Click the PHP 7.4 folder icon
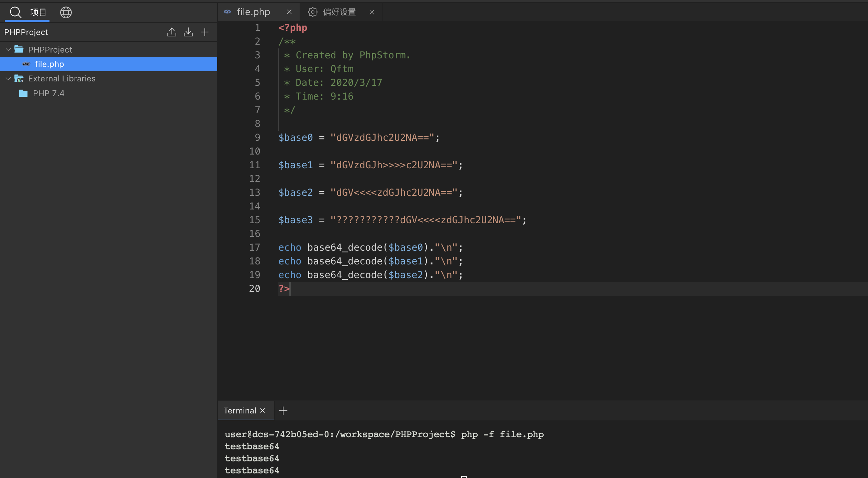The width and height of the screenshot is (868, 478). (23, 93)
